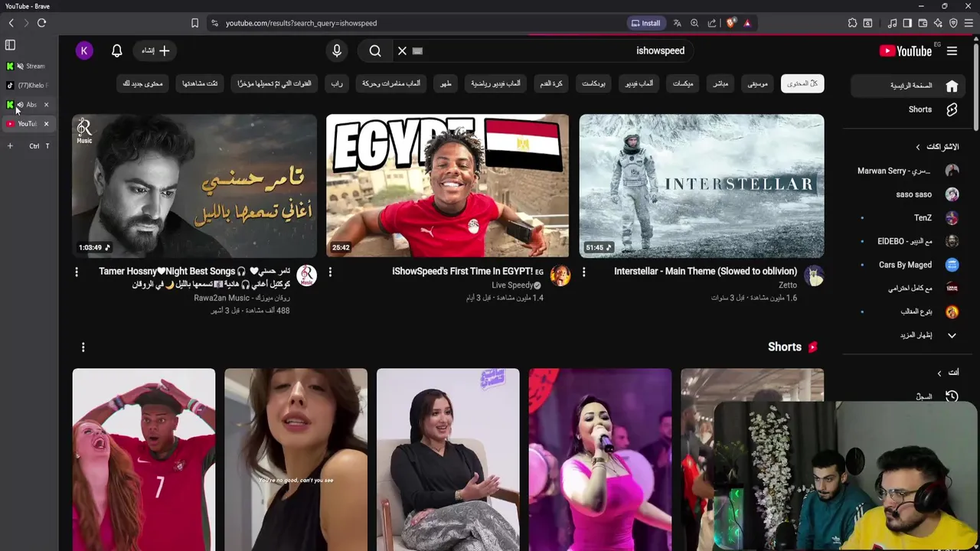Open Cars By Maged channel subscription

908,265
